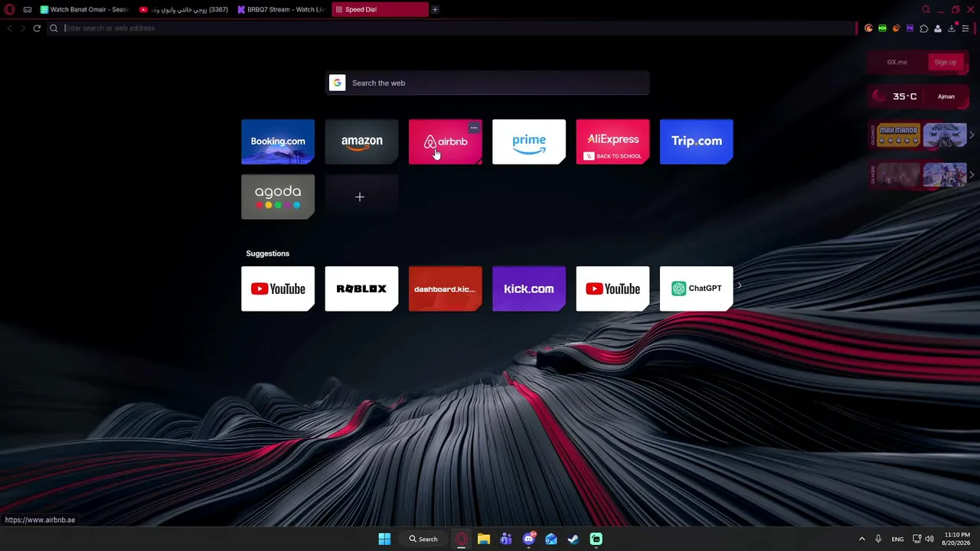Show more suggestions with the right arrow
980x551 pixels.
(x=739, y=286)
